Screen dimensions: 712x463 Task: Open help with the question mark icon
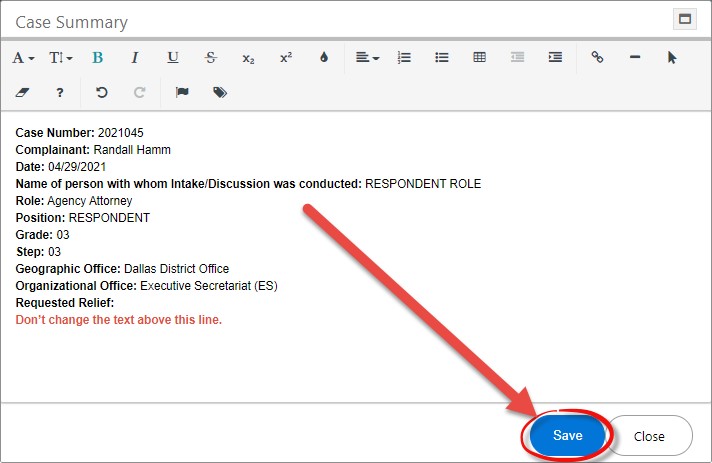click(59, 93)
